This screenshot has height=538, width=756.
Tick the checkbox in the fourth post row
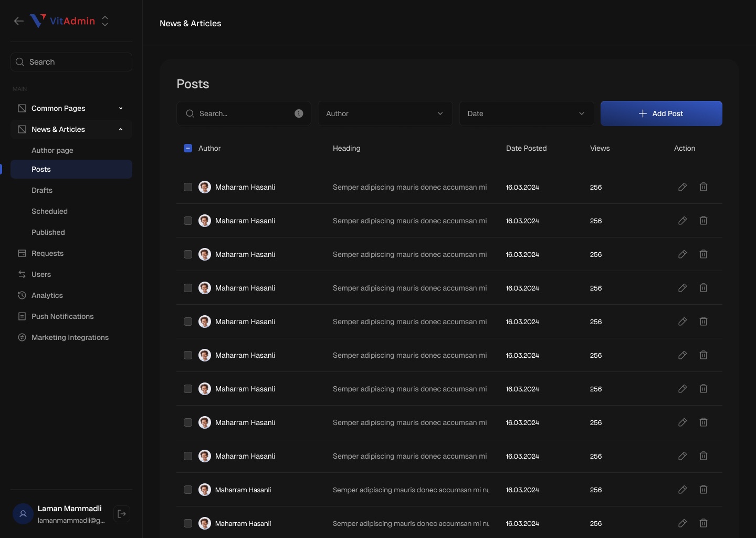click(x=188, y=288)
